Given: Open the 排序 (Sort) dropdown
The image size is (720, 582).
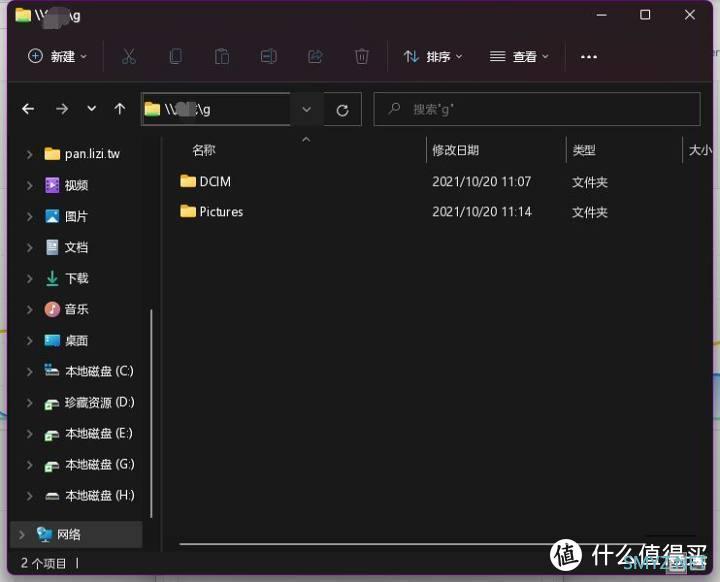Looking at the screenshot, I should [x=433, y=57].
